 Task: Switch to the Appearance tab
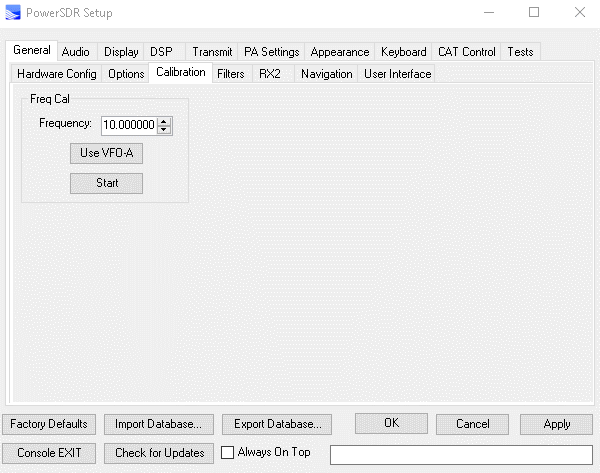(340, 52)
